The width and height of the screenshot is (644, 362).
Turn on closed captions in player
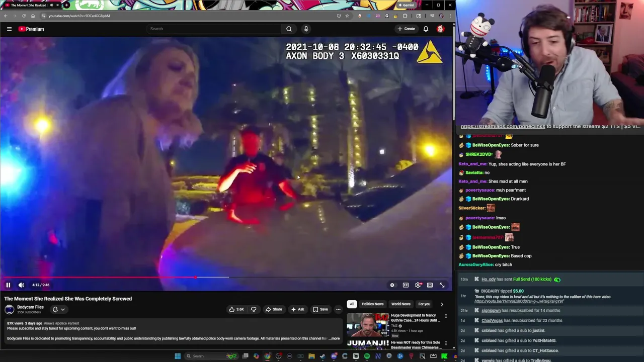[406, 285]
